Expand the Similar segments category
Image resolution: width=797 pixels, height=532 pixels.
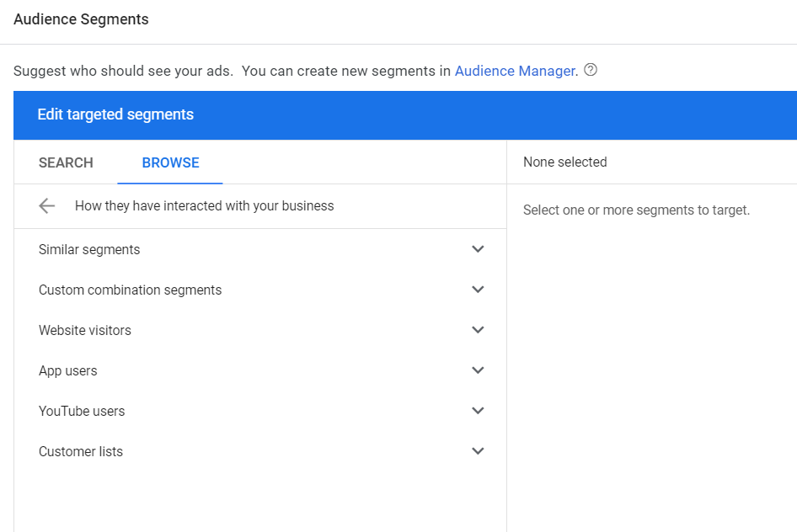tap(478, 249)
